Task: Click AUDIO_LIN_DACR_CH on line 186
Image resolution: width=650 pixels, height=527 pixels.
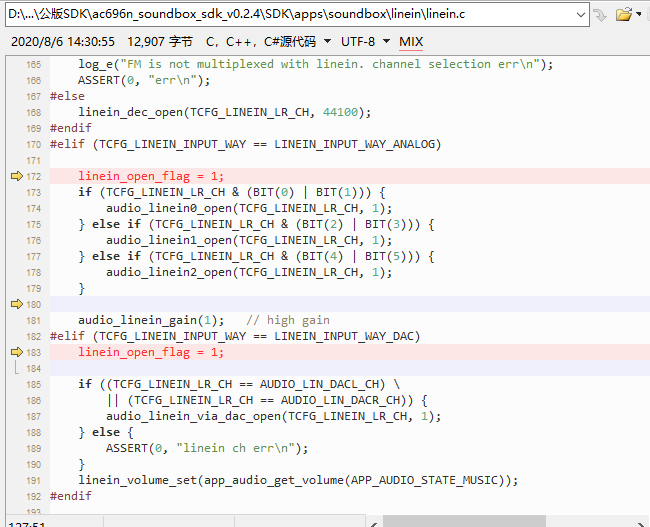Action: coord(340,400)
